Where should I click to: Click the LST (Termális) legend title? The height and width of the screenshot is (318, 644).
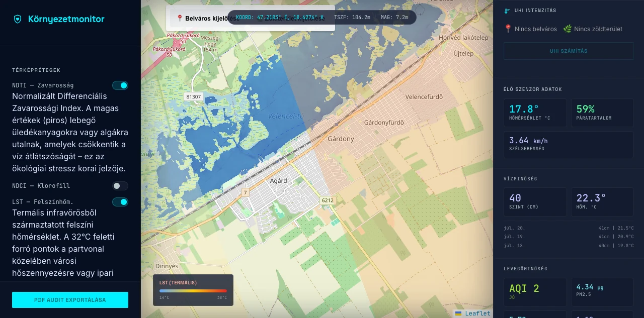pyautogui.click(x=178, y=283)
